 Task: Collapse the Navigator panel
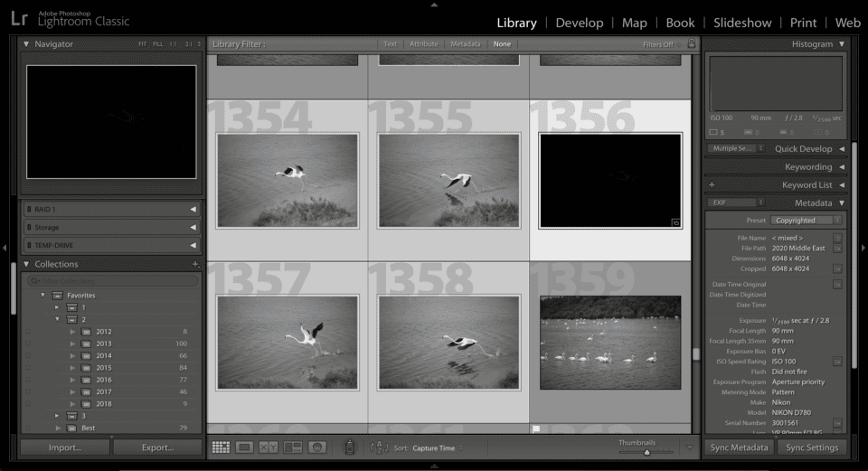point(26,43)
